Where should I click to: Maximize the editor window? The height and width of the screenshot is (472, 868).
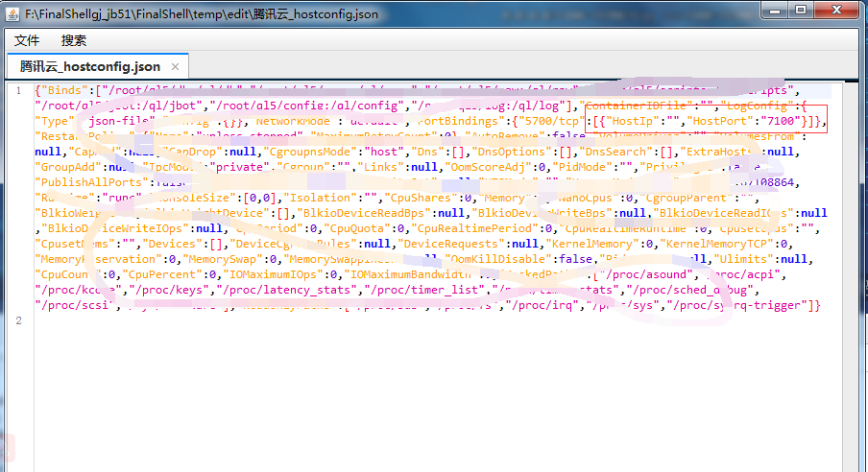coord(801,10)
